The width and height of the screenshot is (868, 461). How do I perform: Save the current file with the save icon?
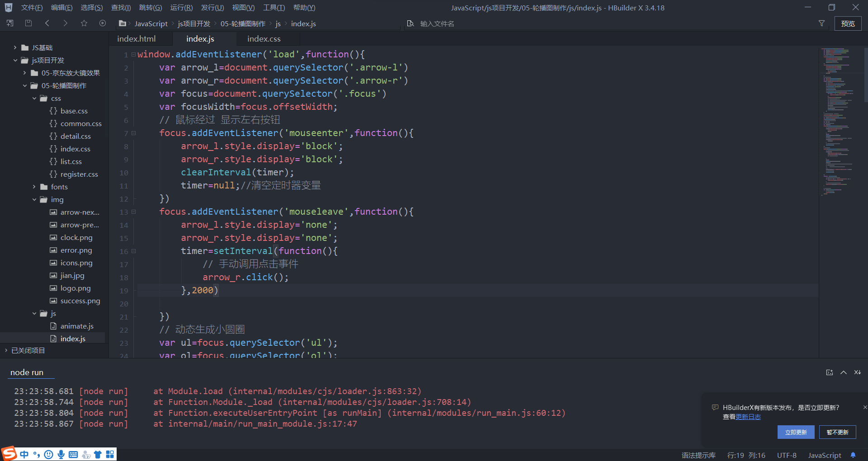(28, 23)
